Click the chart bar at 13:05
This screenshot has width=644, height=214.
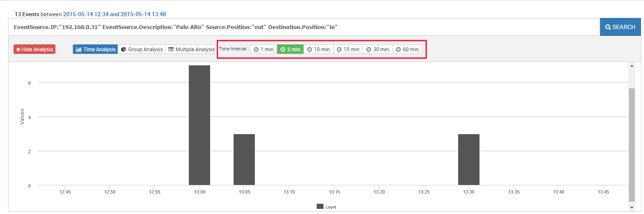click(244, 160)
